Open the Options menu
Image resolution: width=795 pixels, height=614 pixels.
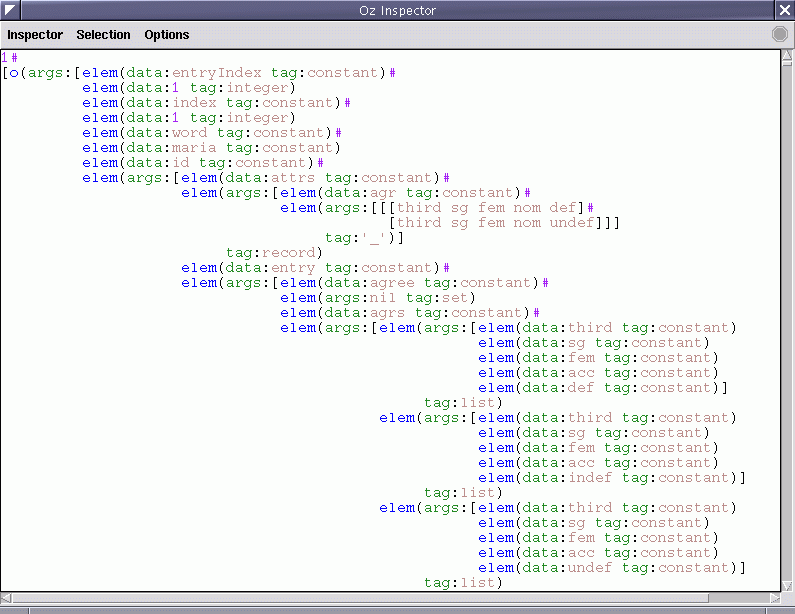pyautogui.click(x=167, y=34)
